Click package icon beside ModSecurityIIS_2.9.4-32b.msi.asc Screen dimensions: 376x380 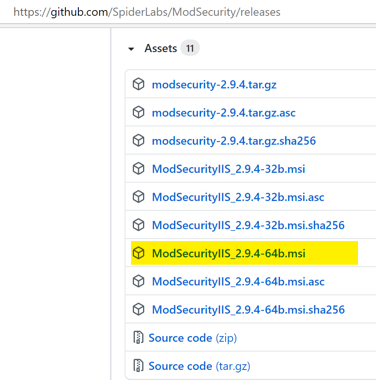pos(138,197)
